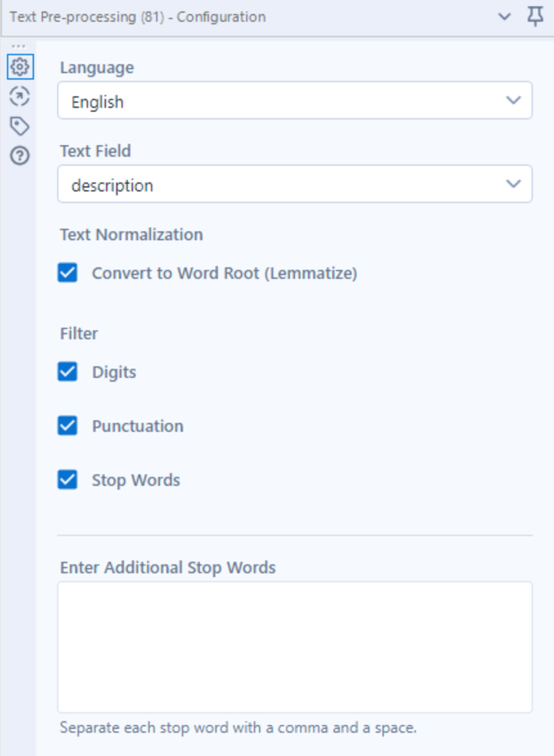The height and width of the screenshot is (756, 554).
Task: Open the Configuration gear tab
Action: (x=20, y=67)
